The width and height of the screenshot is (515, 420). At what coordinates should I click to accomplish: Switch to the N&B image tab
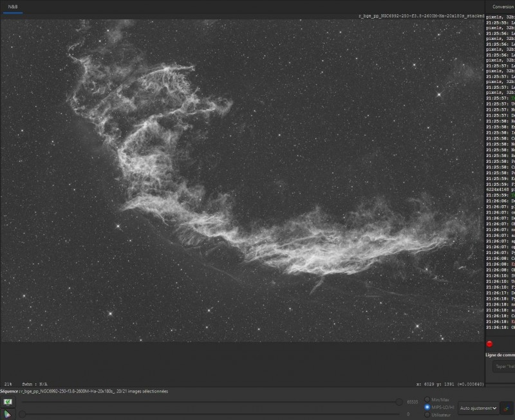(13, 7)
